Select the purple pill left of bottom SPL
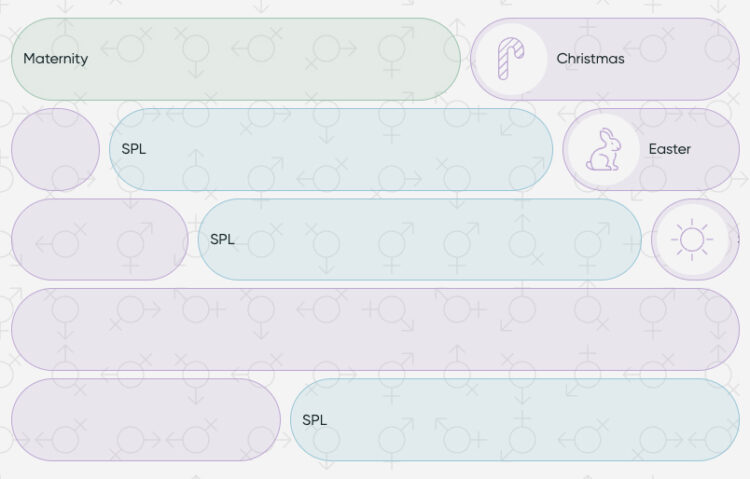 tap(145, 420)
